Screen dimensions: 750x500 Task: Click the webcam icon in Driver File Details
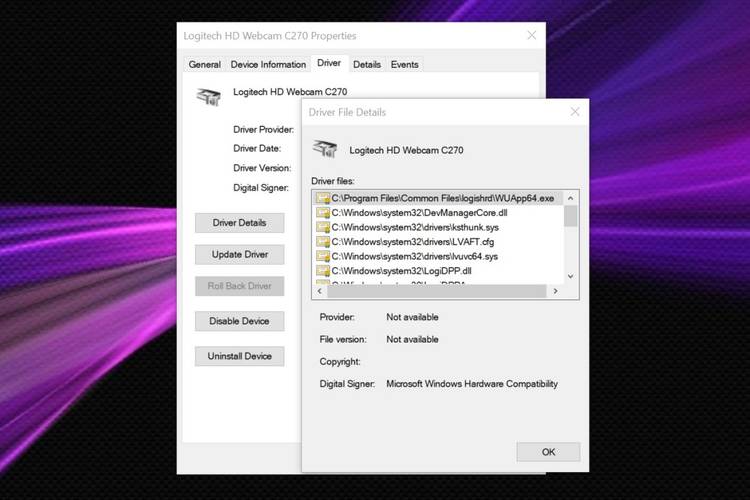pos(325,149)
